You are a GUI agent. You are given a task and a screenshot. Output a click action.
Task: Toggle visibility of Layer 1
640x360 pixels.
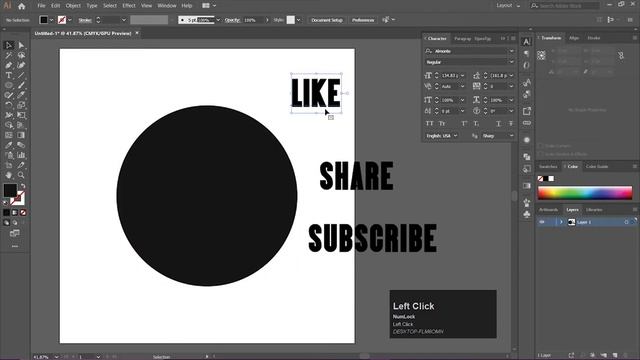(x=542, y=222)
